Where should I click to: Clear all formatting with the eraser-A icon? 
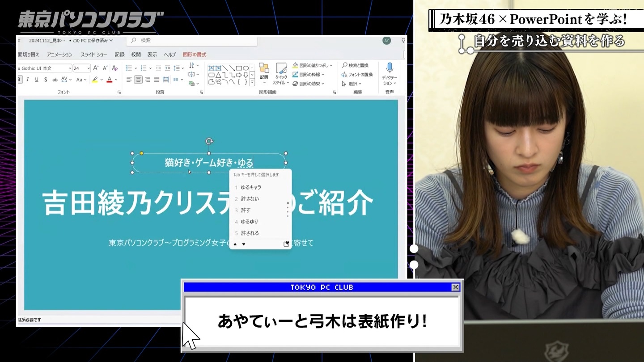[115, 68]
